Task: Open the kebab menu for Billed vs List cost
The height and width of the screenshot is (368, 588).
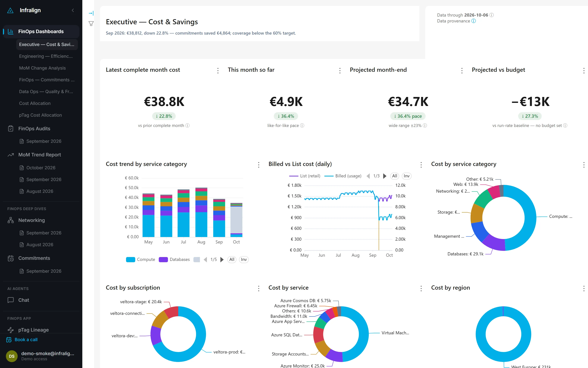Action: click(x=421, y=165)
